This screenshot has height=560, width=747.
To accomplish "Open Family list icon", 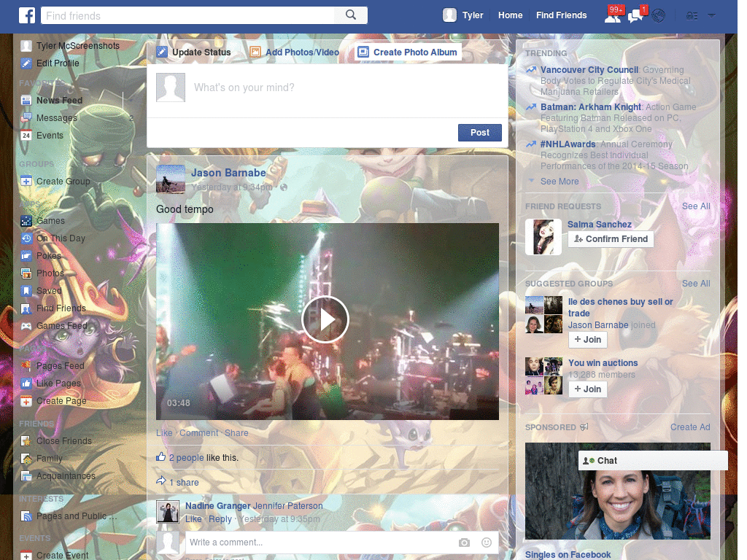I will (26, 459).
